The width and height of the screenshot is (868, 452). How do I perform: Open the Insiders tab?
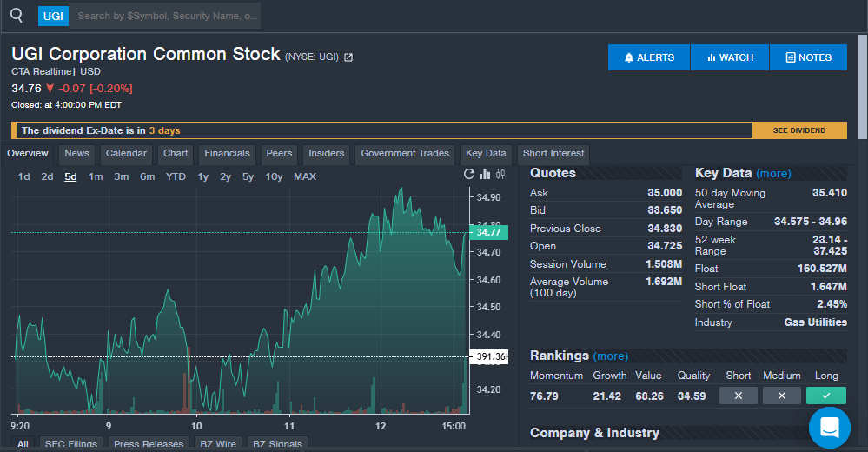coord(326,154)
